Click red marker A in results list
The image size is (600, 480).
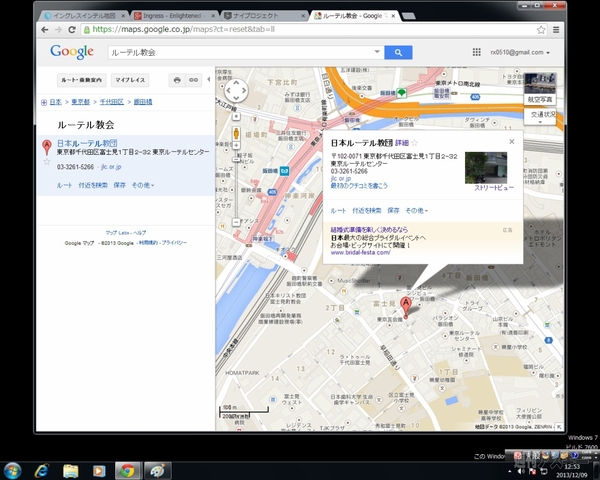click(47, 147)
